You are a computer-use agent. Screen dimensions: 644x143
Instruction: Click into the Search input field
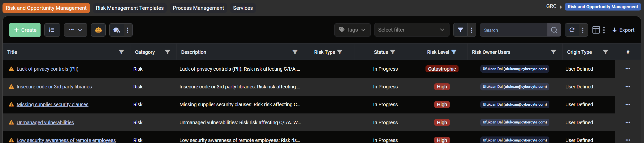pyautogui.click(x=514, y=30)
